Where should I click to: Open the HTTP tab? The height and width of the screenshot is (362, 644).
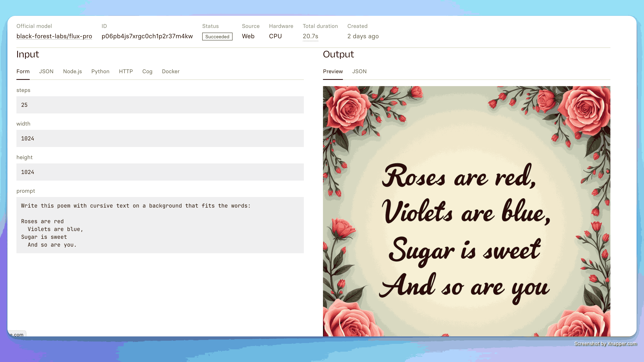126,71
